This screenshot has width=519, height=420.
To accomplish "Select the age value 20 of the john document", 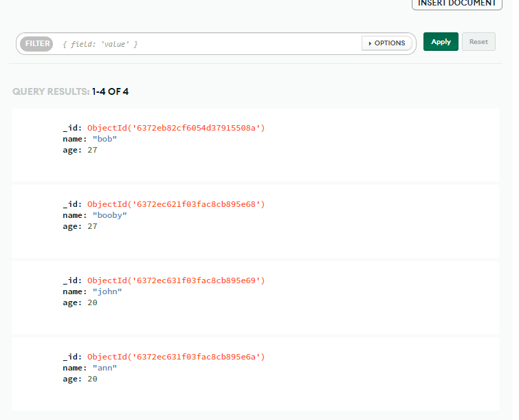I will [92, 302].
